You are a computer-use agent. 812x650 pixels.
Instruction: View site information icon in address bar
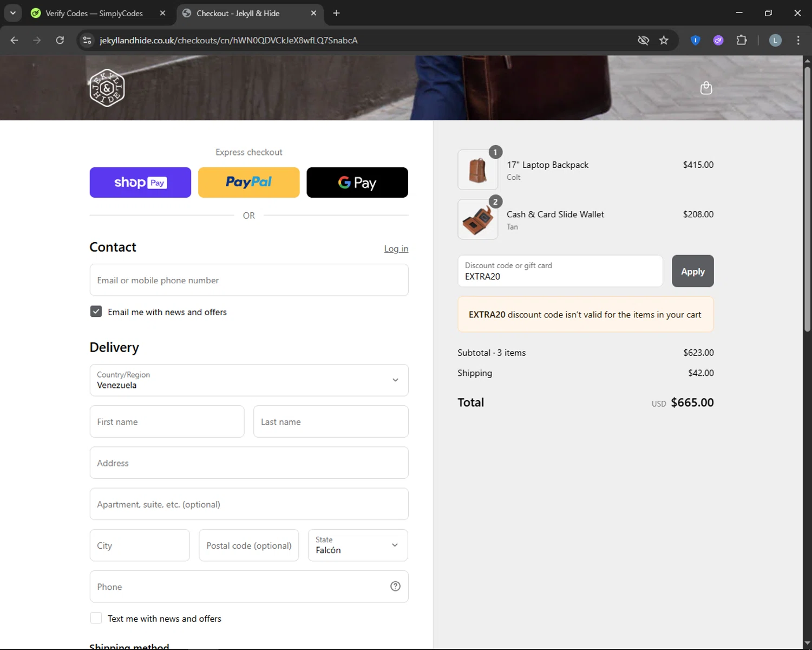(x=87, y=40)
